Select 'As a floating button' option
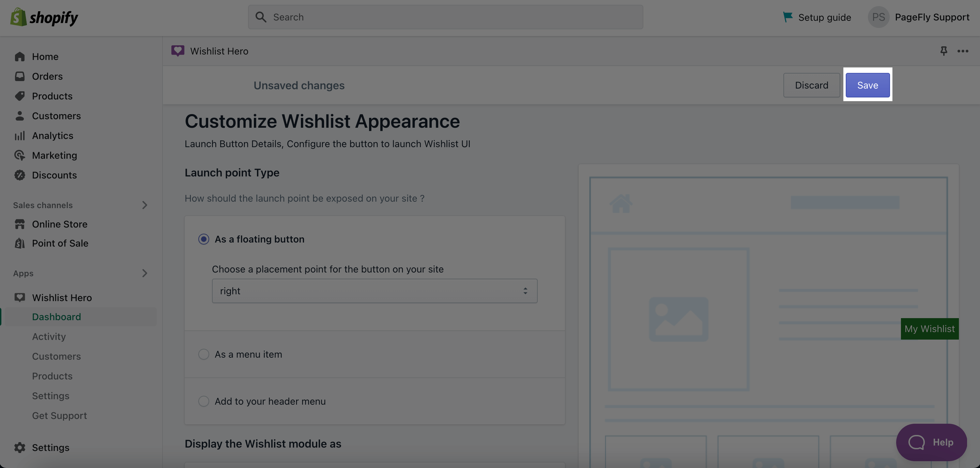This screenshot has width=980, height=468. 203,239
